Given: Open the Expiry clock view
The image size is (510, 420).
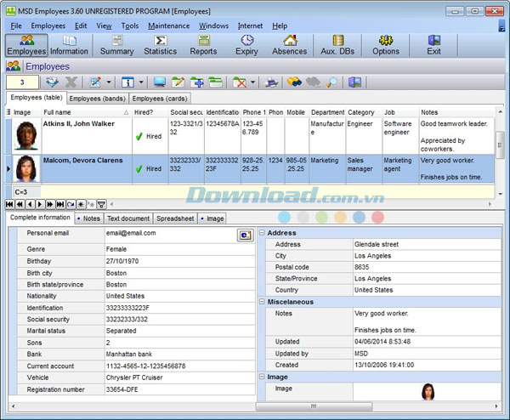Looking at the screenshot, I should [x=246, y=45].
